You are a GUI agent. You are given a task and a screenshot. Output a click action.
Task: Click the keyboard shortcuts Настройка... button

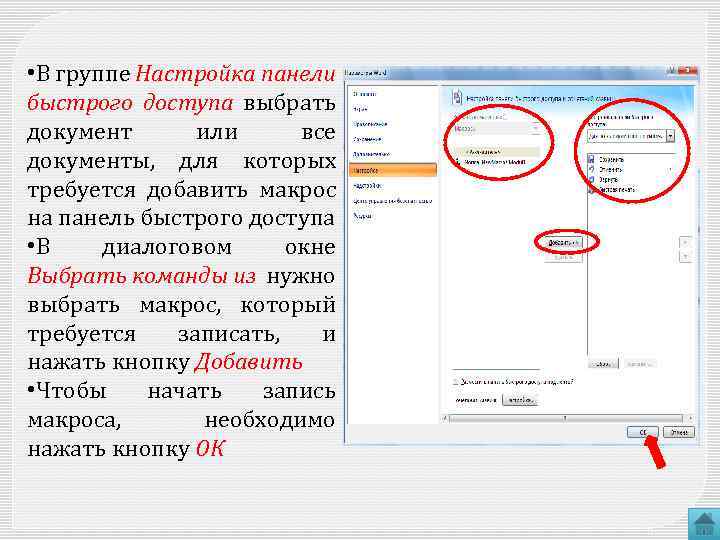point(520,400)
